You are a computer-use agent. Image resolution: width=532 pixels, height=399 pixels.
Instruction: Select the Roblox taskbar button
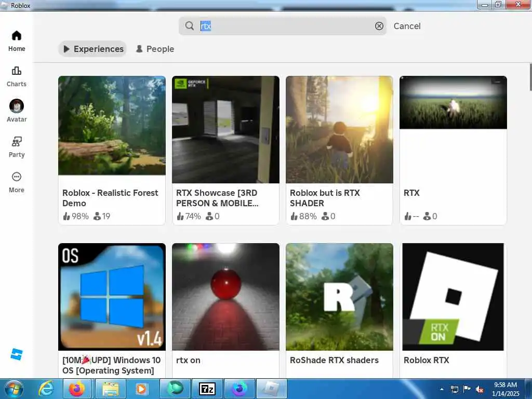coord(272,389)
